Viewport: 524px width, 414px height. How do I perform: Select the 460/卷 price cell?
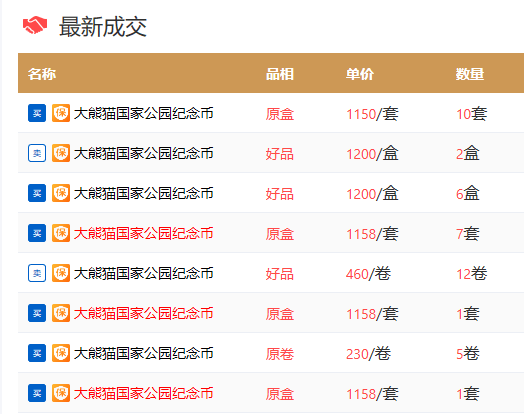coord(368,274)
